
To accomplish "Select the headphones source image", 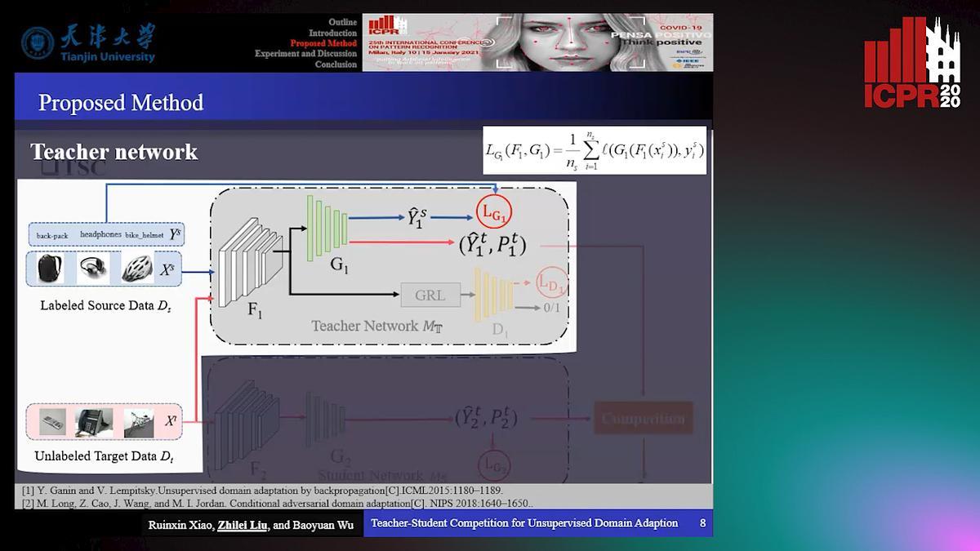I will click(94, 269).
